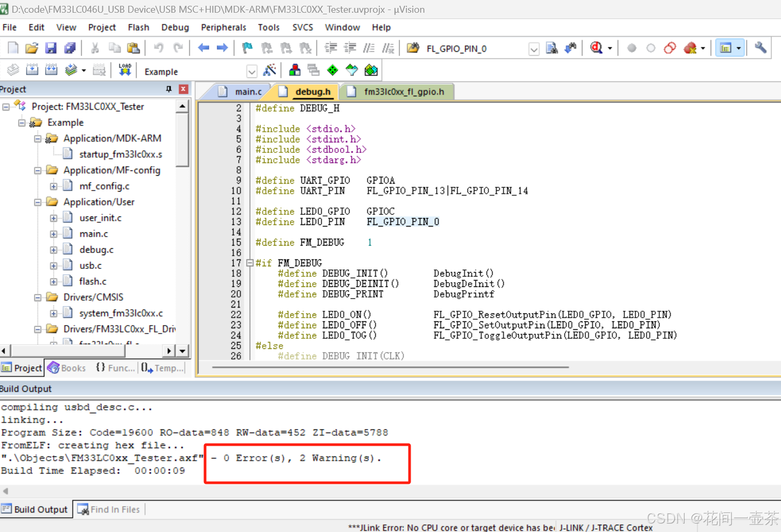Paste from clipboard toolbar icon
This screenshot has width=781, height=532.
(x=134, y=48)
